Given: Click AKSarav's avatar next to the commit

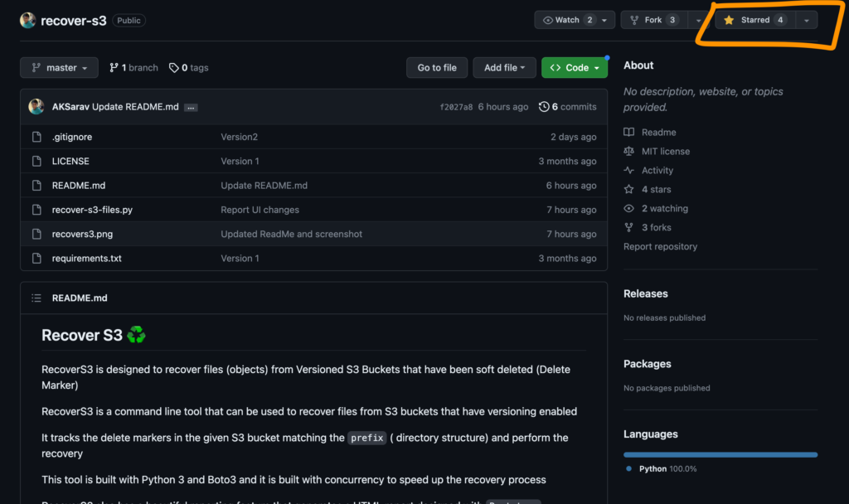Looking at the screenshot, I should [36, 106].
